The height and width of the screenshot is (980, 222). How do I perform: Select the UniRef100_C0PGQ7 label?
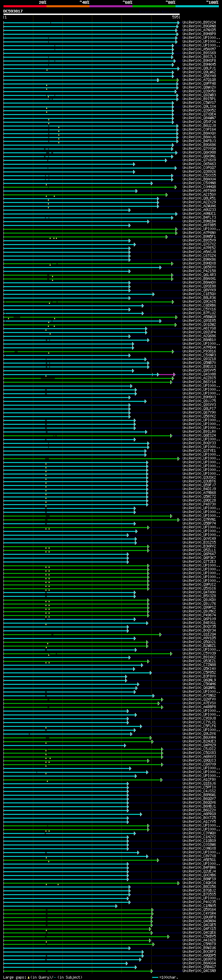pos(199,168)
